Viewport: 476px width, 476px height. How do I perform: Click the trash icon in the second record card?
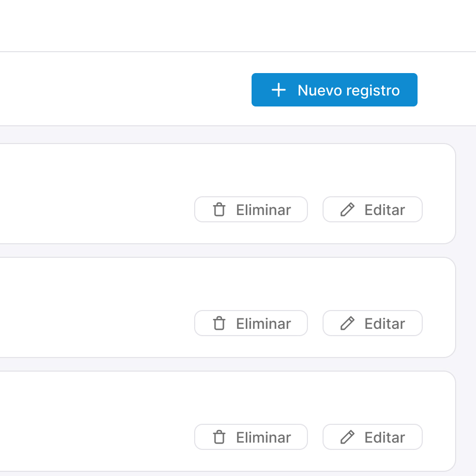(219, 323)
